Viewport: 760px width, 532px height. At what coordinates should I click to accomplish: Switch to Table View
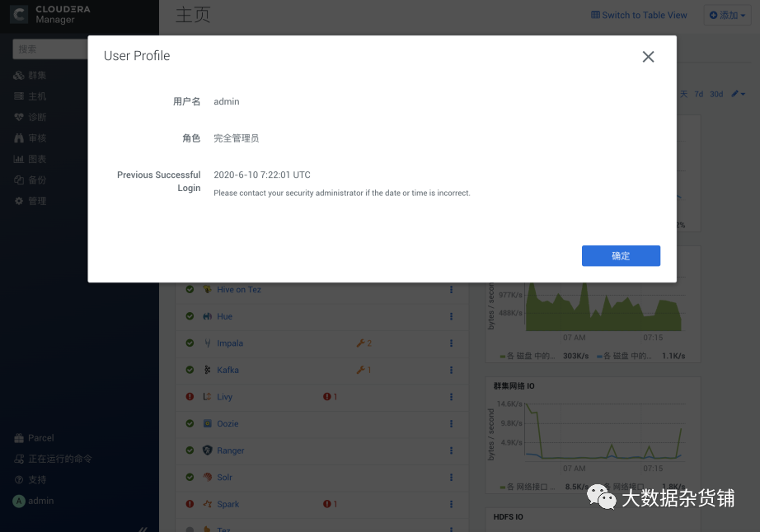[x=639, y=15]
